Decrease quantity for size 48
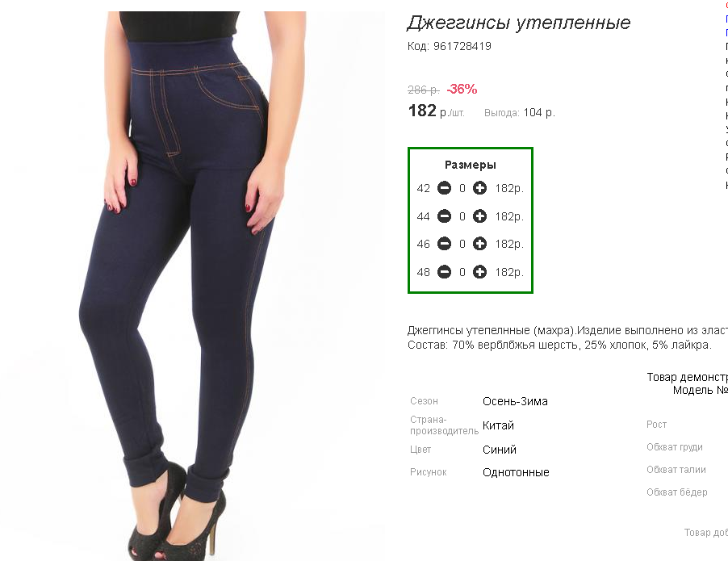 pos(445,272)
